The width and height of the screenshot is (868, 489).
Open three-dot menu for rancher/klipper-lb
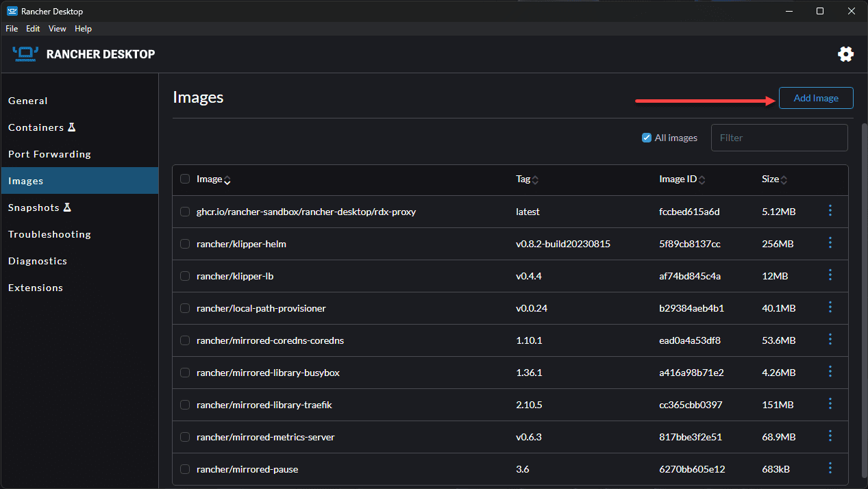830,275
